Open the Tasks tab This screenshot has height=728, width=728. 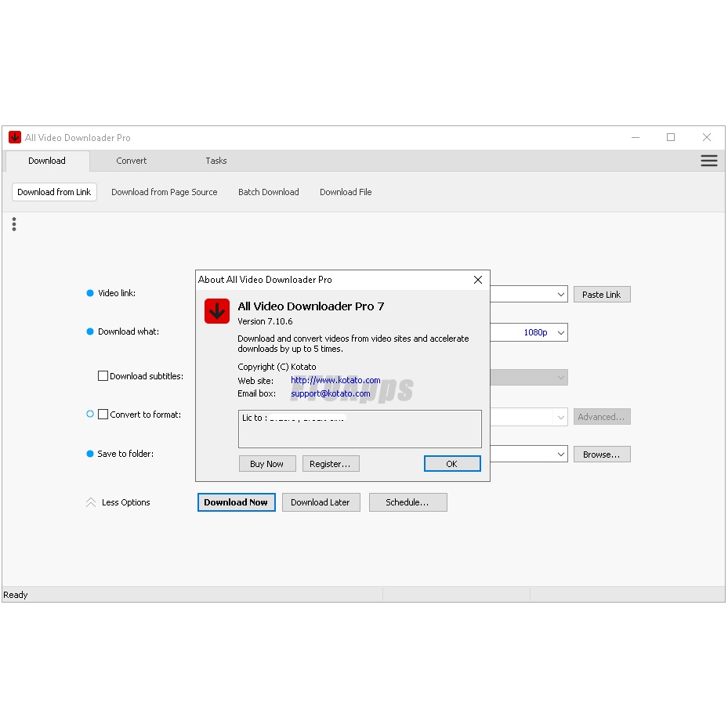(216, 161)
